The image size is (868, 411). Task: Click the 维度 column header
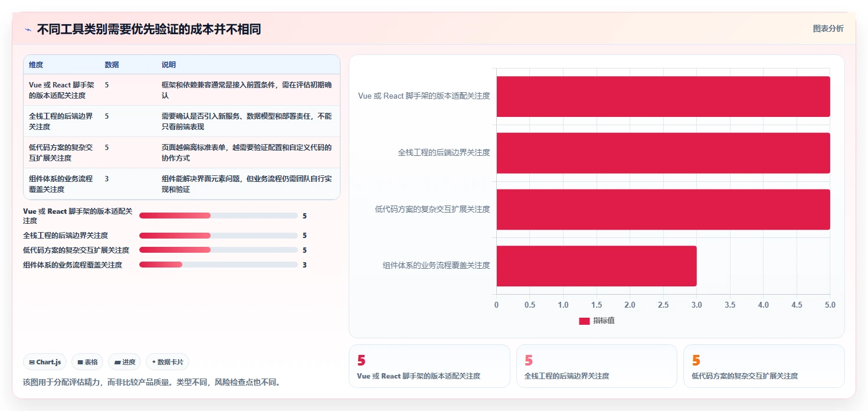36,65
